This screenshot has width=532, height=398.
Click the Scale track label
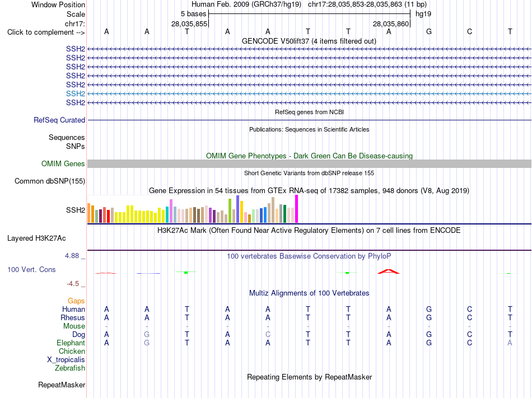(76, 14)
